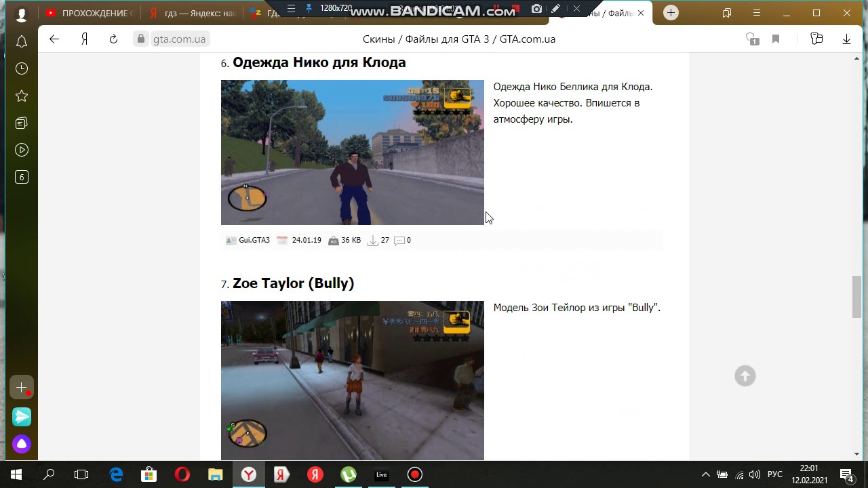Open the Bandicam menu icon

pos(291,9)
